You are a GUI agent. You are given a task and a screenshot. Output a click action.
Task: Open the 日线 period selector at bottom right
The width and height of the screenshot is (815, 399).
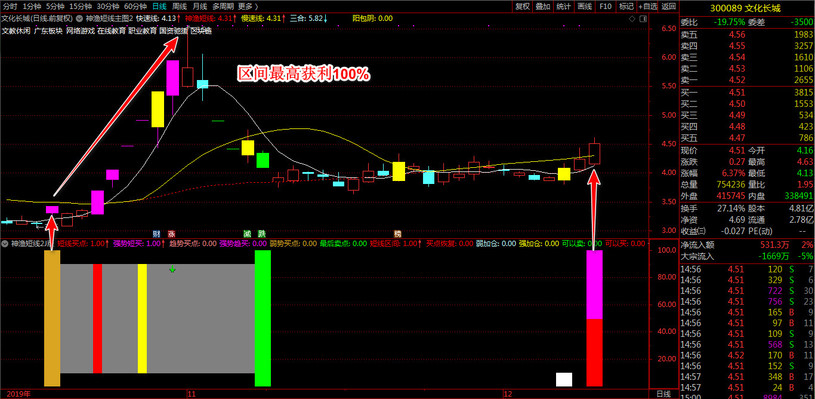[x=664, y=393]
